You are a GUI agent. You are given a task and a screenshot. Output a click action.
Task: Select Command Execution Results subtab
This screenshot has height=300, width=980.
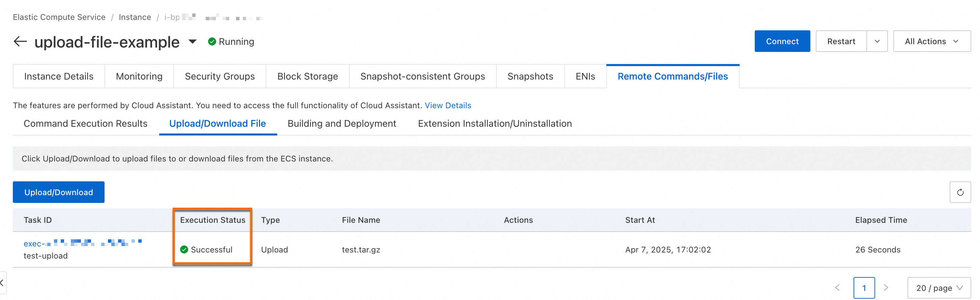pyautogui.click(x=85, y=124)
